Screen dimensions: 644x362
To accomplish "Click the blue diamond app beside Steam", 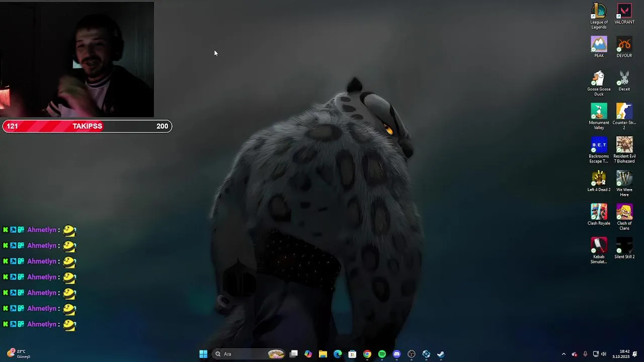I will pyautogui.click(x=426, y=354).
